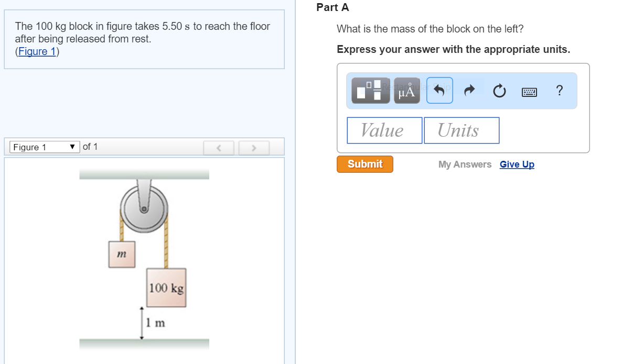Click inside the Units input field
The width and height of the screenshot is (622, 364).
coord(461,130)
